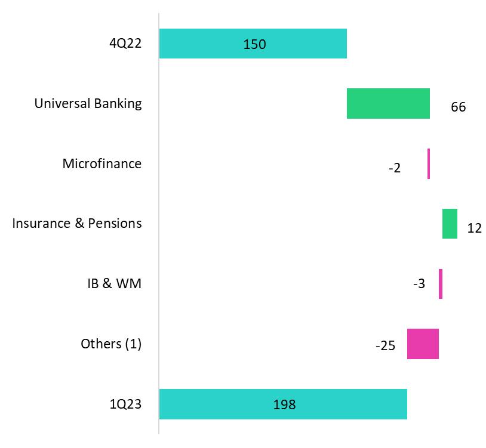The width and height of the screenshot is (486, 448).
Task: Click the small pink IB & WM bar
Action: coord(441,284)
